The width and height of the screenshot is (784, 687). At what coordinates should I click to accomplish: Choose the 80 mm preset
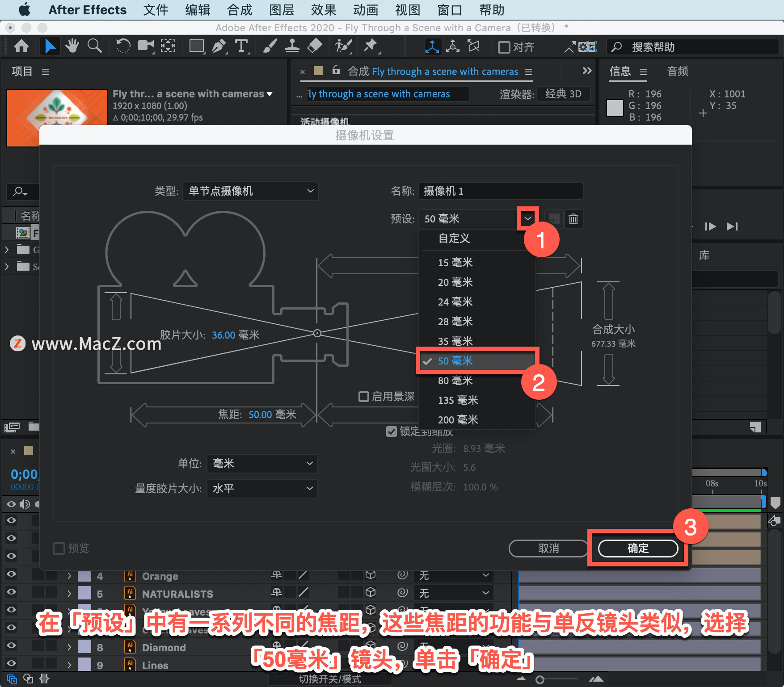[477, 381]
